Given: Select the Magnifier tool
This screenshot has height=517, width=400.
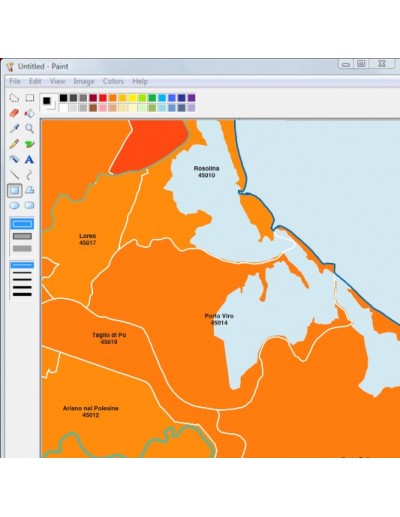Looking at the screenshot, I should pyautogui.click(x=30, y=128).
